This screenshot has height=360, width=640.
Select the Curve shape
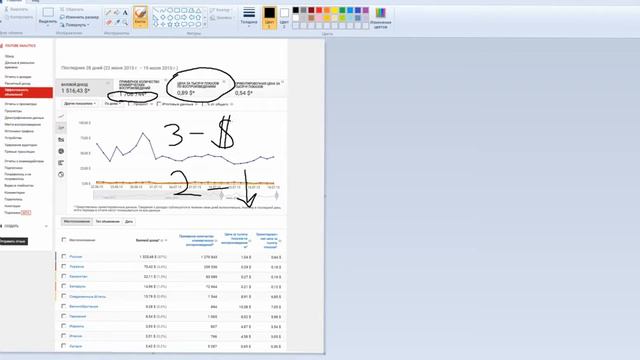click(163, 10)
